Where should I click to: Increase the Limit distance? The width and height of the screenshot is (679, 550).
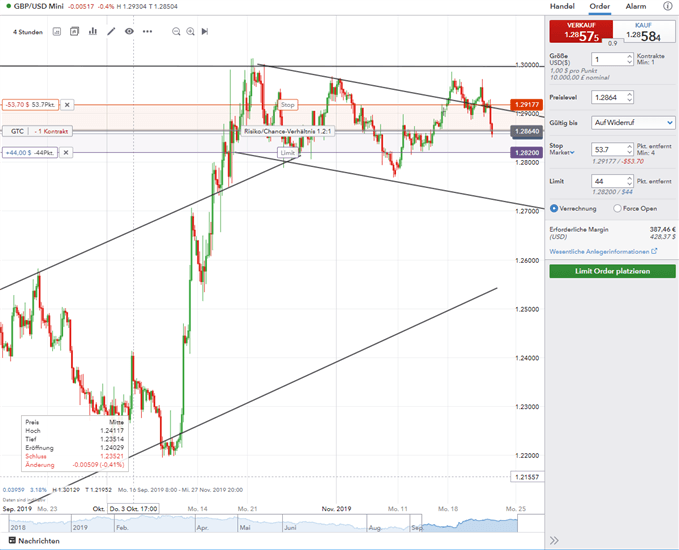point(630,178)
